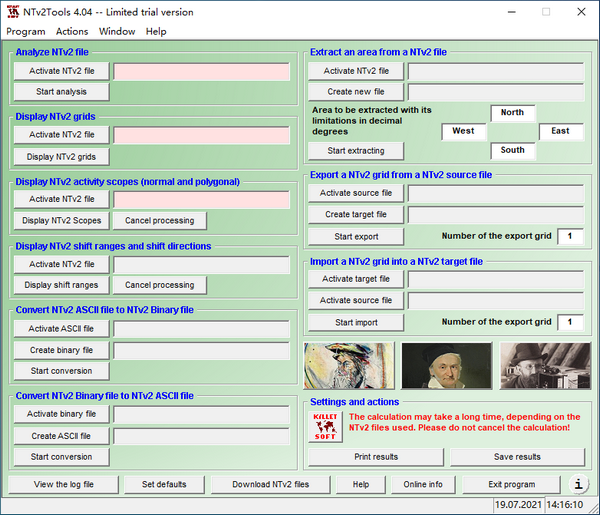The image size is (600, 515).
Task: Click the time 14:16:10 in status bar
Action: (x=565, y=505)
